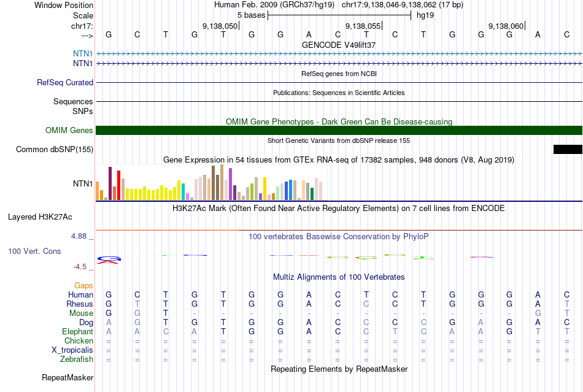Select the black dbSNP variant block

pyautogui.click(x=568, y=149)
